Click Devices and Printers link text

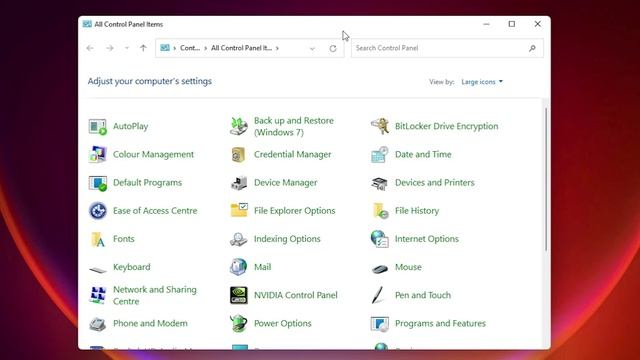435,182
